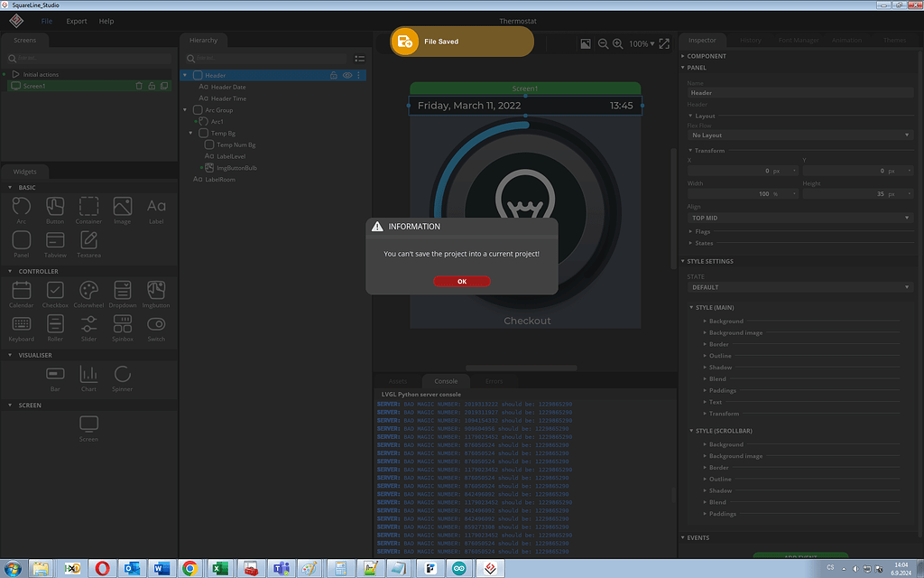Open the Header row options menu
Image resolution: width=924 pixels, height=578 pixels.
point(358,76)
